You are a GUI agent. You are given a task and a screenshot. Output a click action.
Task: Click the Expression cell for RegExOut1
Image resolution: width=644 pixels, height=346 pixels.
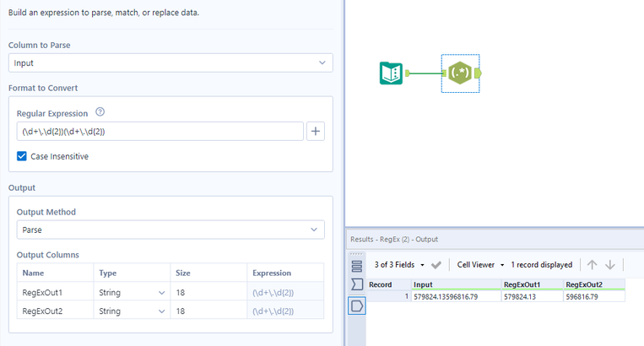pos(285,293)
